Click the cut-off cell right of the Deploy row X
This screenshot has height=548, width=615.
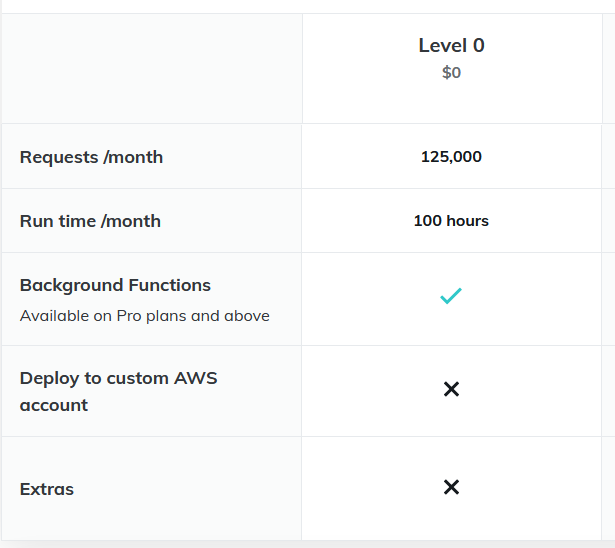coord(608,391)
